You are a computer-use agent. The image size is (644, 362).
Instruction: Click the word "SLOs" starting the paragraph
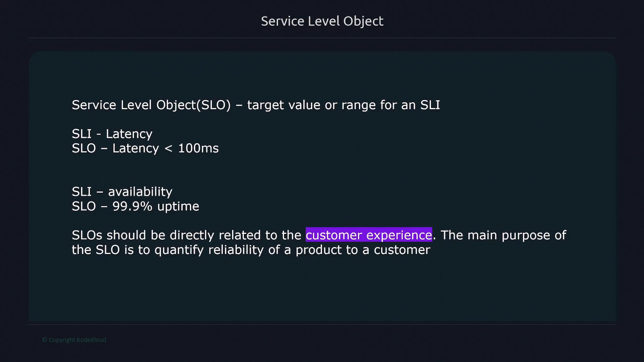click(x=87, y=235)
